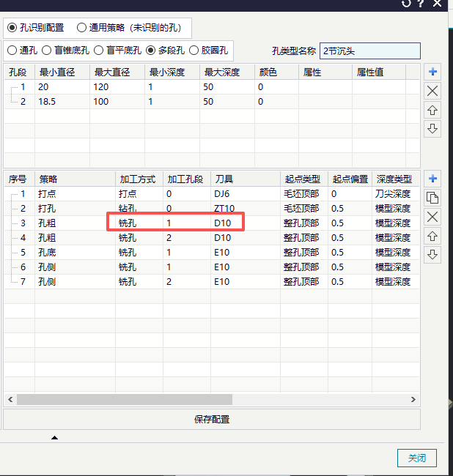The height and width of the screenshot is (476, 453).
Task: Click the 孔类型名称 input field
Action: tap(370, 51)
